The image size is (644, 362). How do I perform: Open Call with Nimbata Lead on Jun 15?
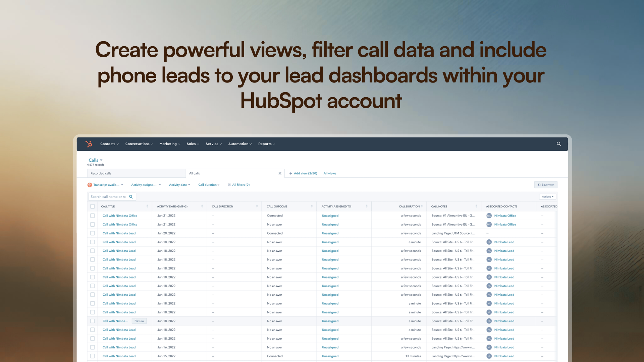coord(119,356)
